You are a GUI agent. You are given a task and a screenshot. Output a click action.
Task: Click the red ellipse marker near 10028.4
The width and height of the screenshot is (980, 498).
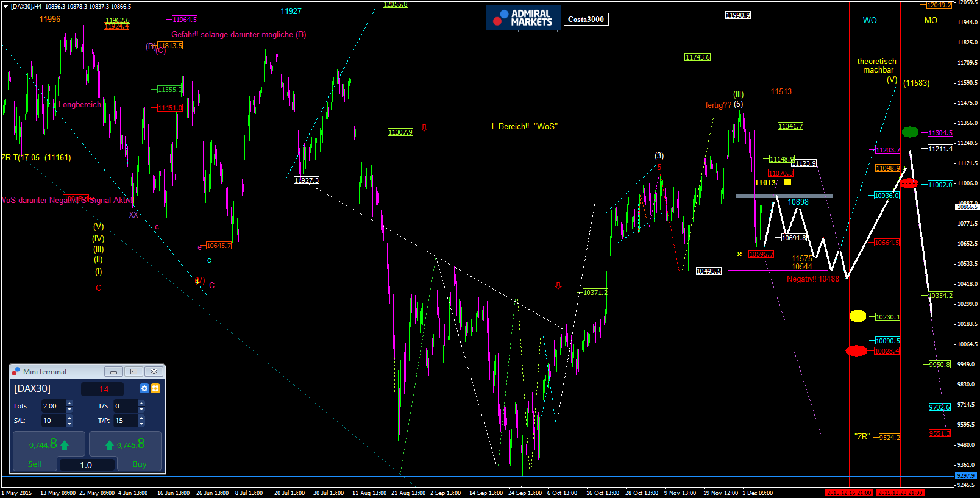pos(856,350)
